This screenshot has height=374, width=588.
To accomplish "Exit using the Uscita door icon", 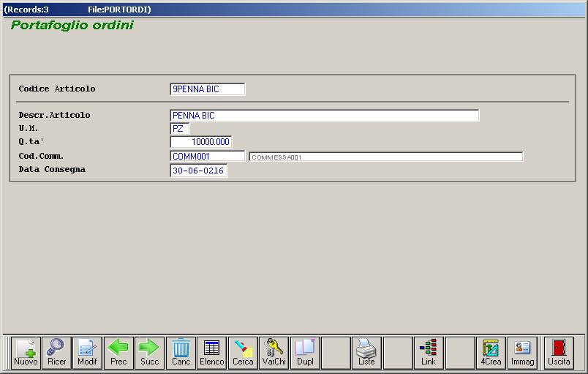I will pos(559,353).
